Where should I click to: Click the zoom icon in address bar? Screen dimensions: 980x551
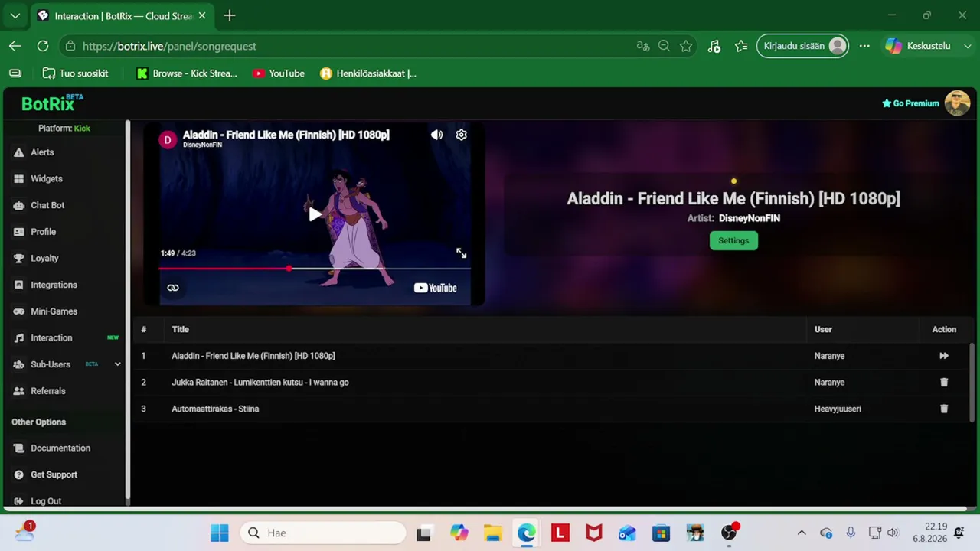665,46
